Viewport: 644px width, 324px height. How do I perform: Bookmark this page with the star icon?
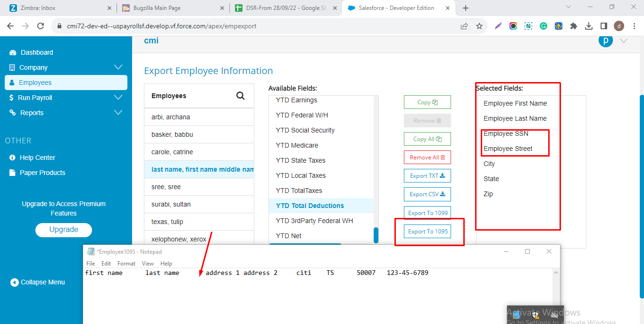[x=479, y=26]
